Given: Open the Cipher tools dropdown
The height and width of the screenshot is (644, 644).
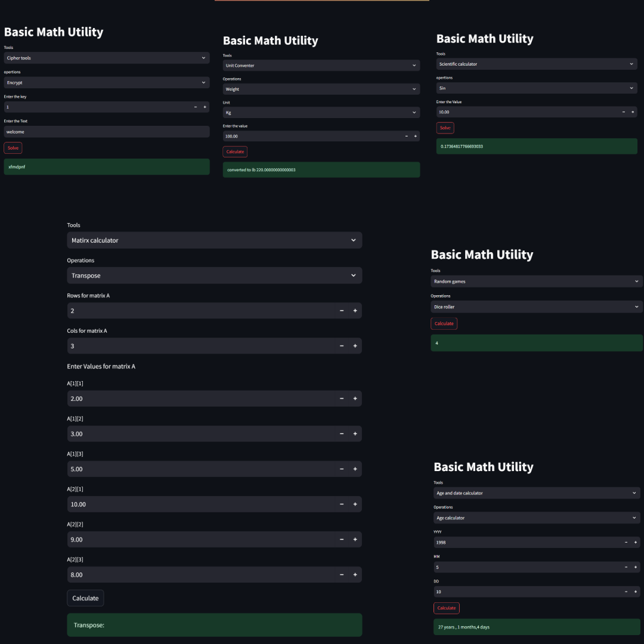Looking at the screenshot, I should pos(106,58).
